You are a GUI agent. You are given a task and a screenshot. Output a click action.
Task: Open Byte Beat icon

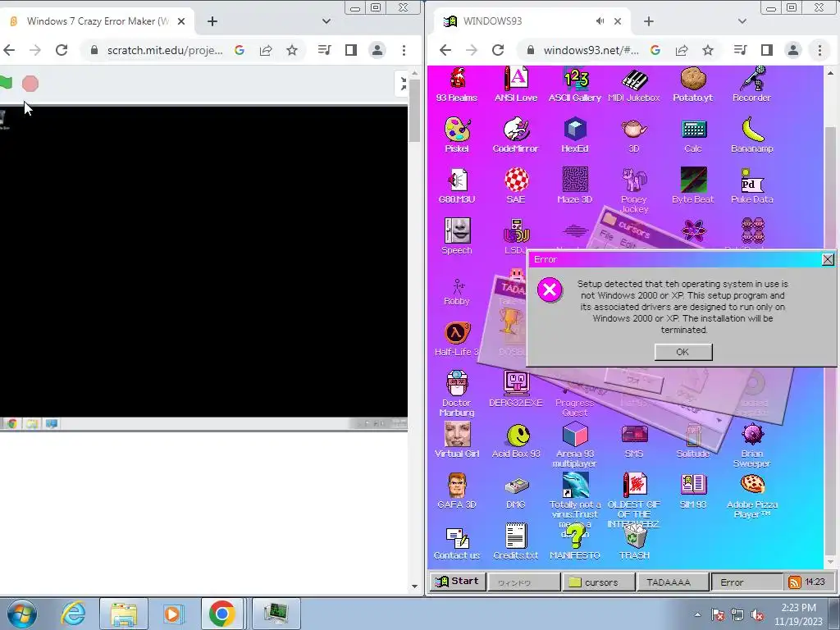pyautogui.click(x=692, y=186)
